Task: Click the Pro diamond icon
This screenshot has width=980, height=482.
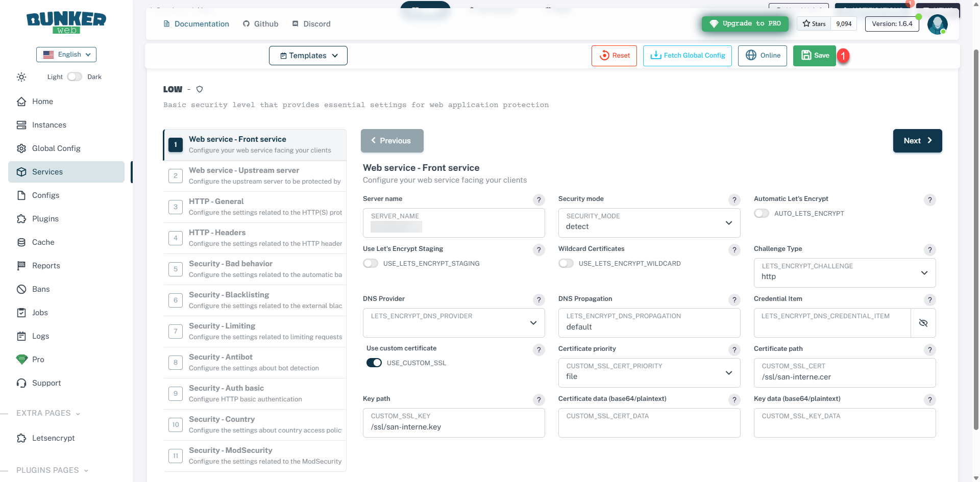Action: pyautogui.click(x=21, y=360)
